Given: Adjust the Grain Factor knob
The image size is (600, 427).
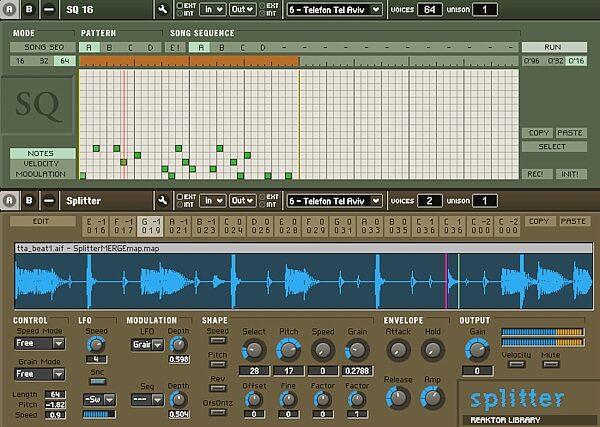Looking at the screenshot, I should [x=357, y=400].
